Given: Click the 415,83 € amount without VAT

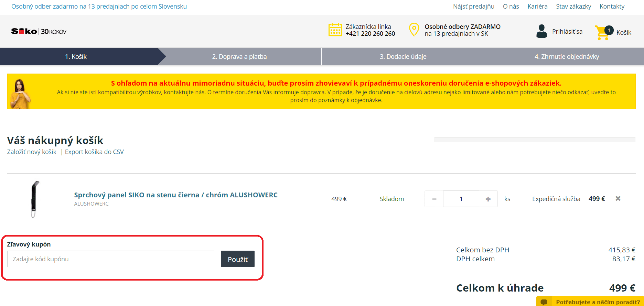Looking at the screenshot, I should 622,250.
